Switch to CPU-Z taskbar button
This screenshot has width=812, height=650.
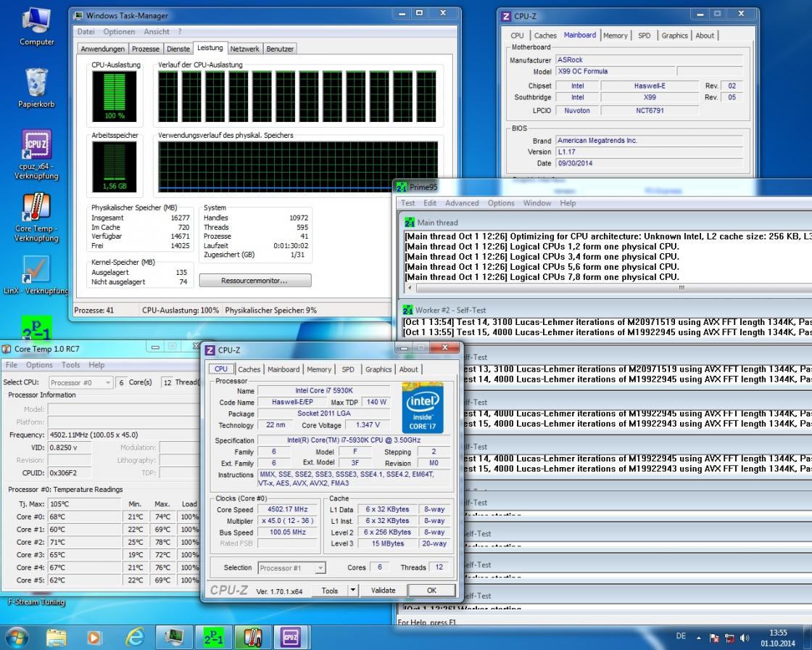[x=290, y=638]
